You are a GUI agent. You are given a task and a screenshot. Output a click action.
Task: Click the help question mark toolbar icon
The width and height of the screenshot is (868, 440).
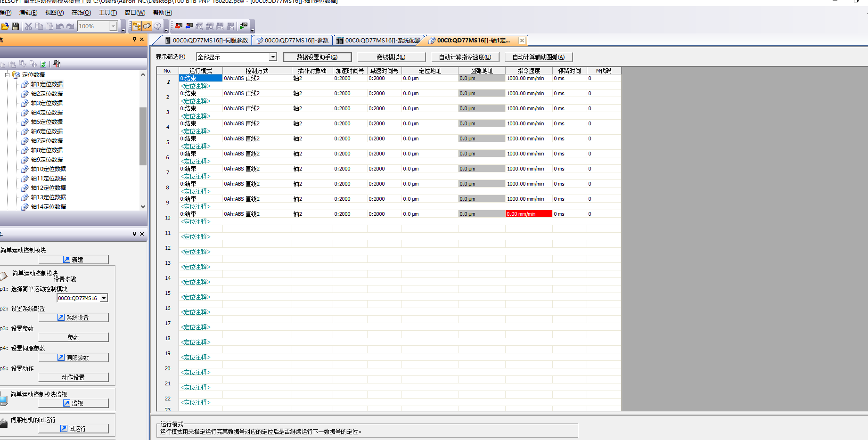pos(157,26)
